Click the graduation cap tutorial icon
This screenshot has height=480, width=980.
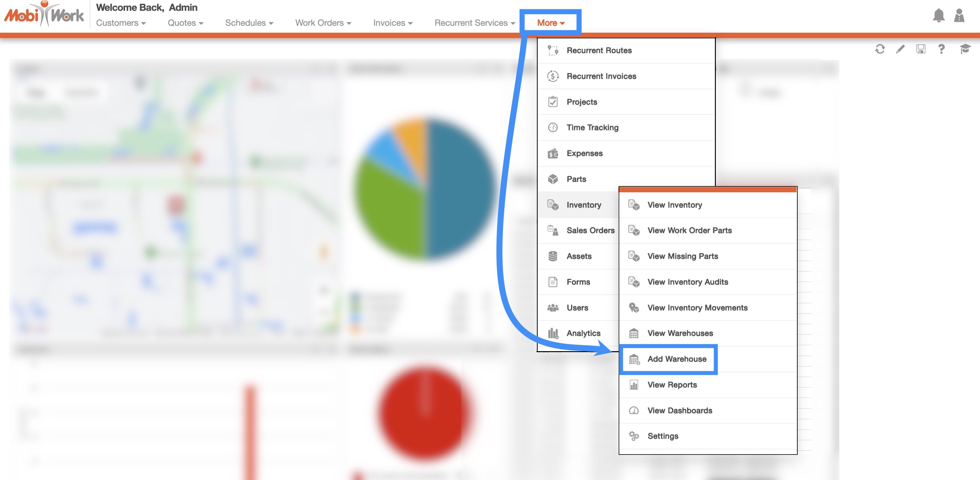pos(965,49)
